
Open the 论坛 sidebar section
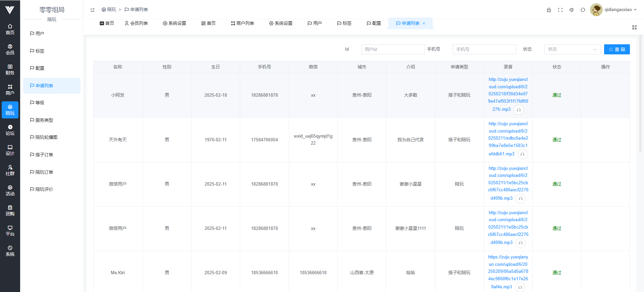[10, 130]
